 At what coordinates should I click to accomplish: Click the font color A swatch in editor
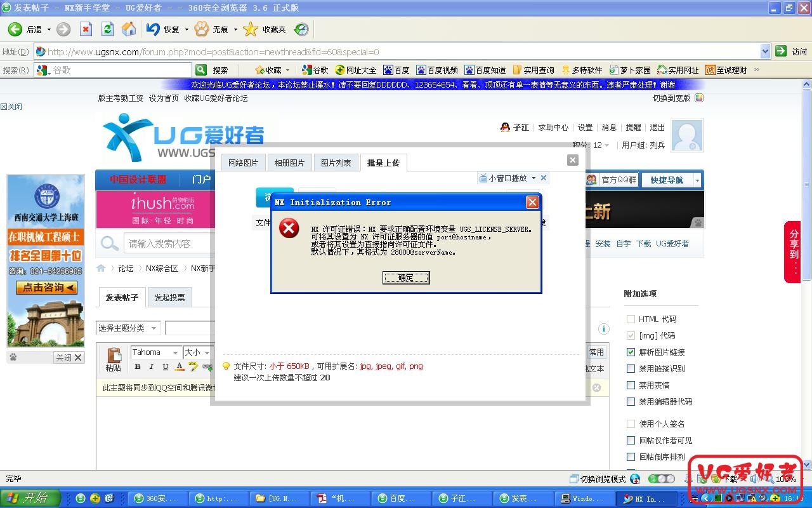click(x=180, y=366)
